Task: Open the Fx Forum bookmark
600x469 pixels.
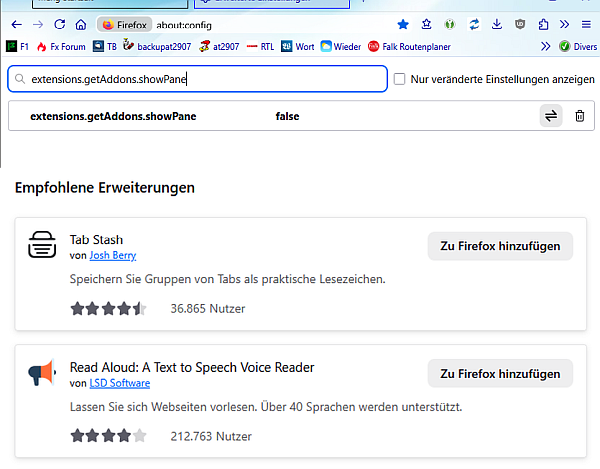Action: (x=60, y=46)
